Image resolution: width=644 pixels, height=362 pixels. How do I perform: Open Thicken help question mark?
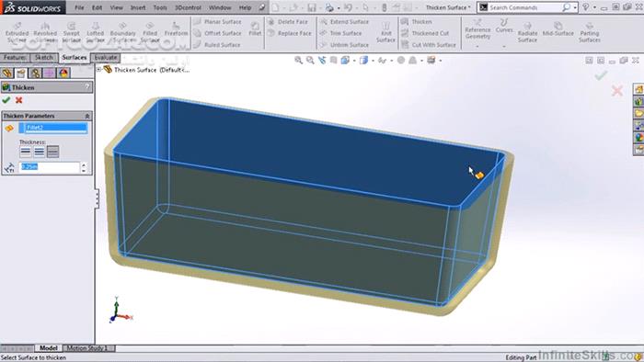click(x=87, y=87)
